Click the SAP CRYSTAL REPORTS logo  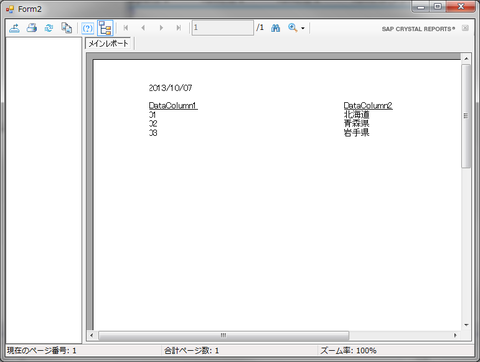coord(418,29)
